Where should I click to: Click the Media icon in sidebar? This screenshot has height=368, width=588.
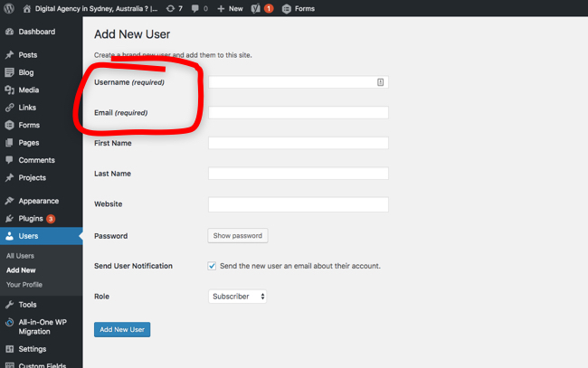9,90
